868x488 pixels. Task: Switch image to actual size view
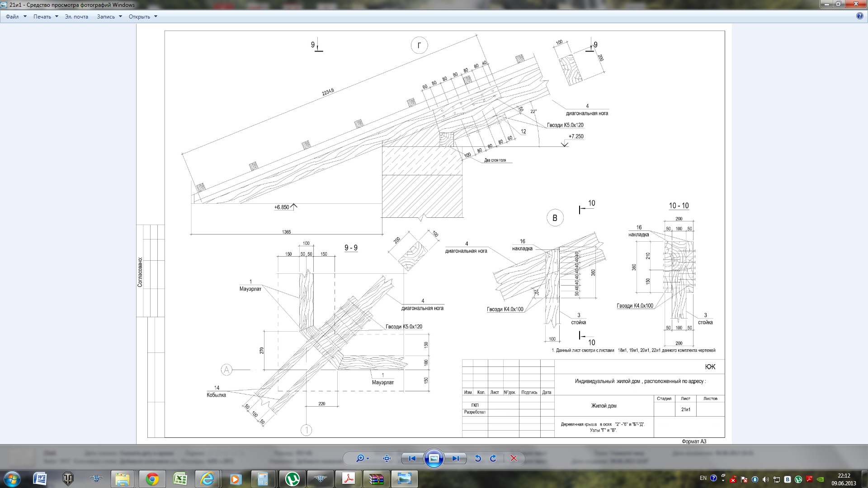(387, 458)
